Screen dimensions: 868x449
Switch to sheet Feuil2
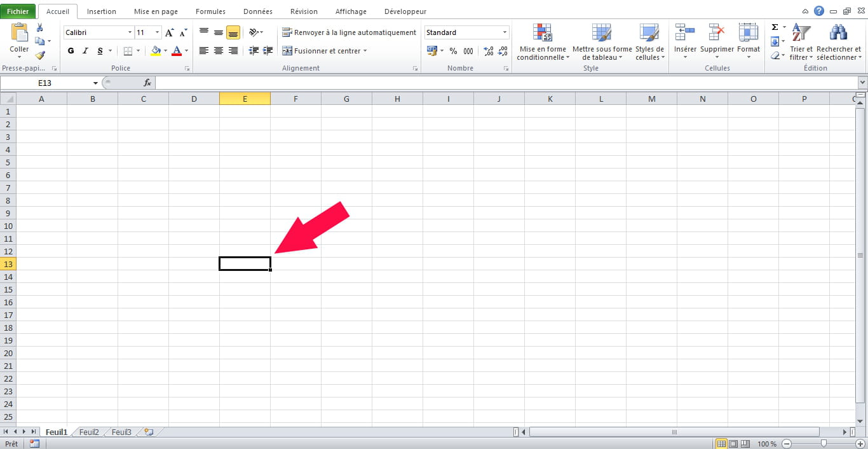click(x=89, y=432)
